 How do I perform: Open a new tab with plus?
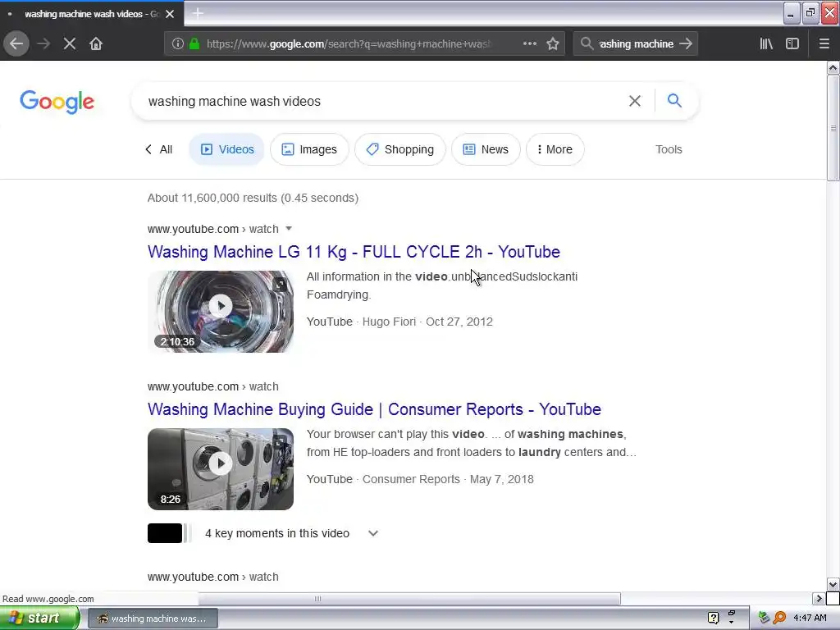point(198,13)
